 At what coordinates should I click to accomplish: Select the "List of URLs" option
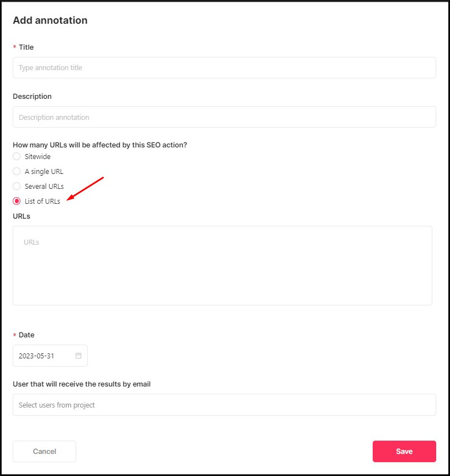click(x=17, y=201)
